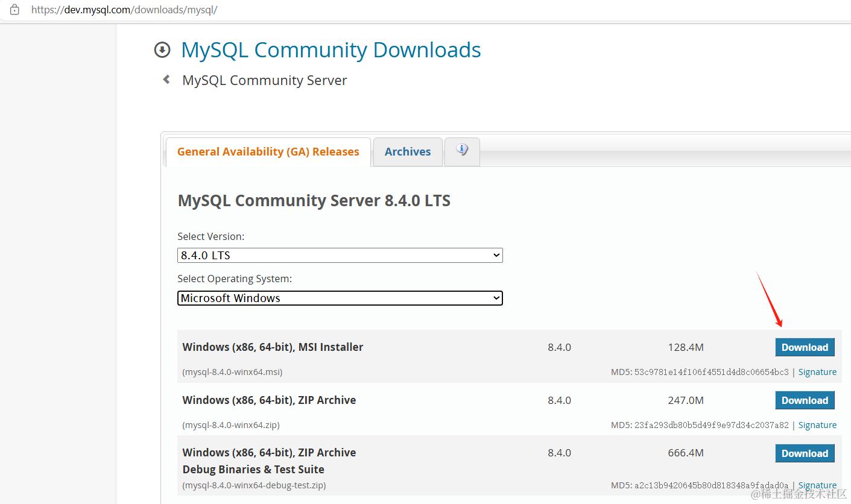The width and height of the screenshot is (851, 504).
Task: Select the text 'Windows (x86, 64-bit), MSI Installer'
Action: 273,347
